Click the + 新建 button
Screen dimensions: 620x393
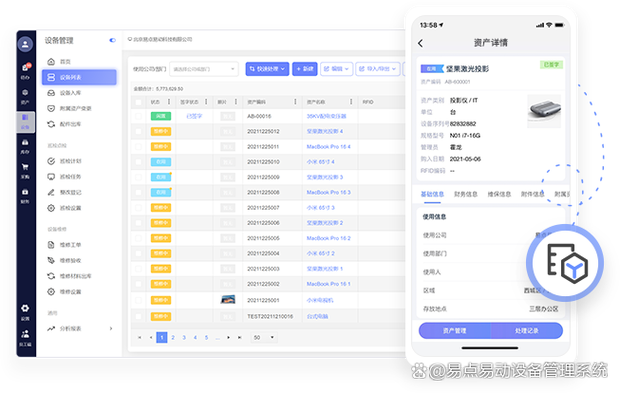click(305, 69)
